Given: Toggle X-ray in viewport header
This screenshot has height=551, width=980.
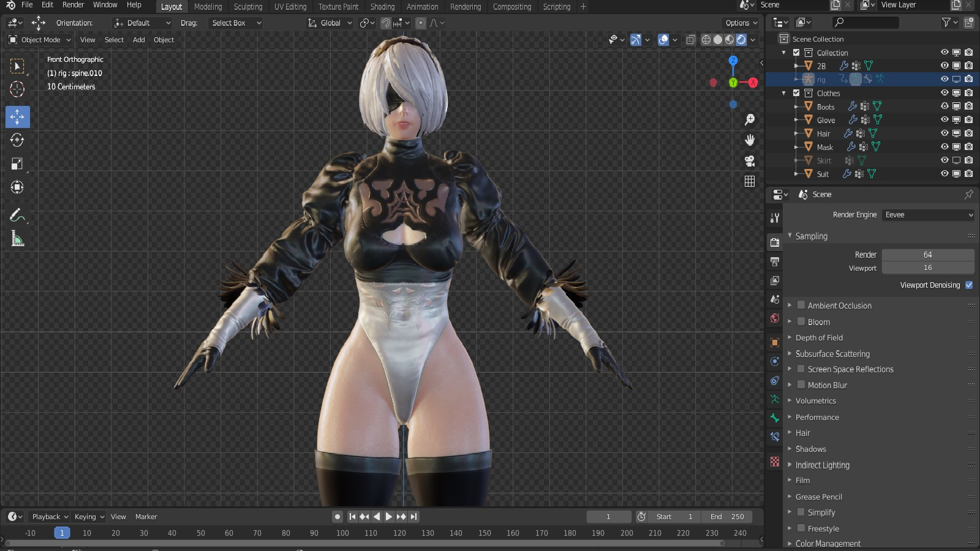Looking at the screenshot, I should click(x=690, y=40).
